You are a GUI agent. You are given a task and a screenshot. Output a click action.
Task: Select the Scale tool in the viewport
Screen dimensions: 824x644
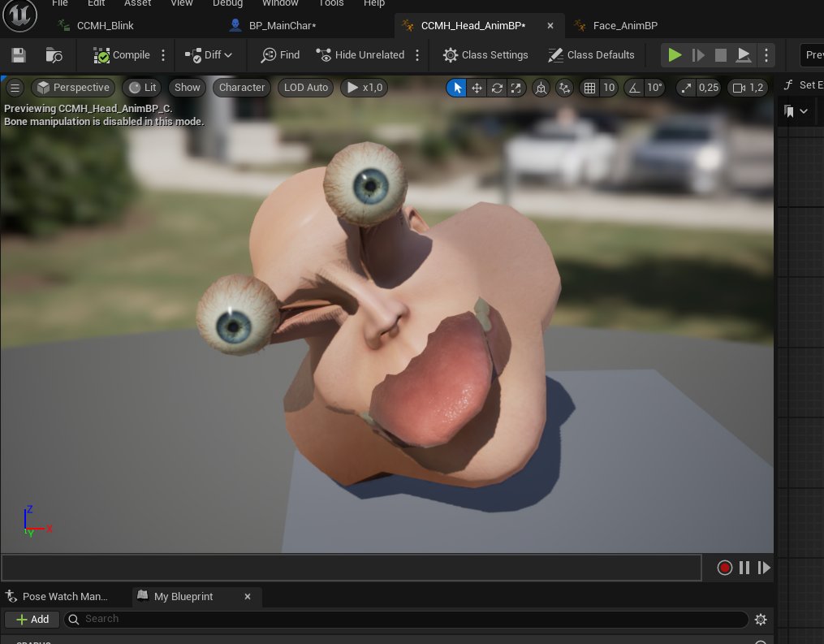pos(516,87)
